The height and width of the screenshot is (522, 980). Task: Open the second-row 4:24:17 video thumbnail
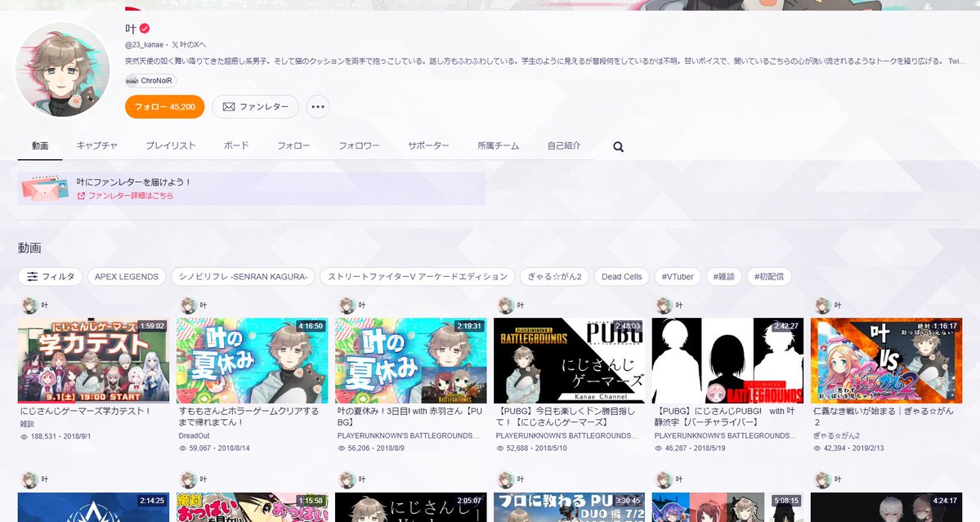pos(886,507)
